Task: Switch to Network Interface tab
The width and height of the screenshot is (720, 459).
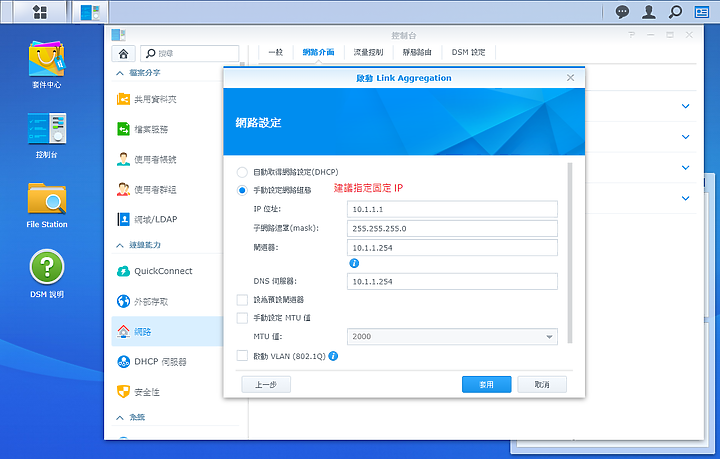Action: (318, 52)
